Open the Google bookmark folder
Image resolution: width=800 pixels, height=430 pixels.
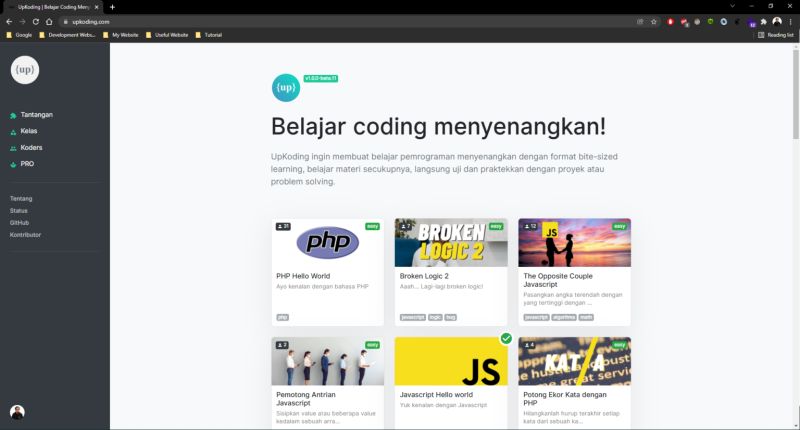point(19,35)
